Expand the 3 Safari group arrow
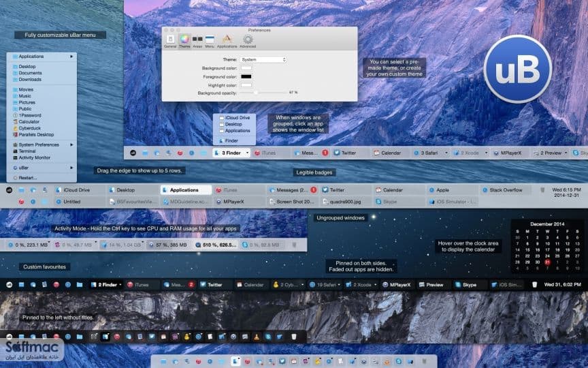 click(x=446, y=153)
